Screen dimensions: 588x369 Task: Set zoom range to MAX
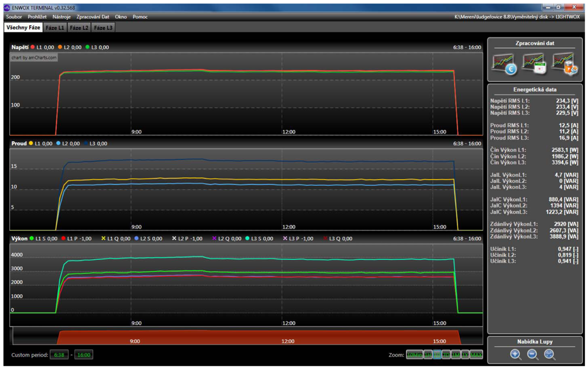pos(476,355)
